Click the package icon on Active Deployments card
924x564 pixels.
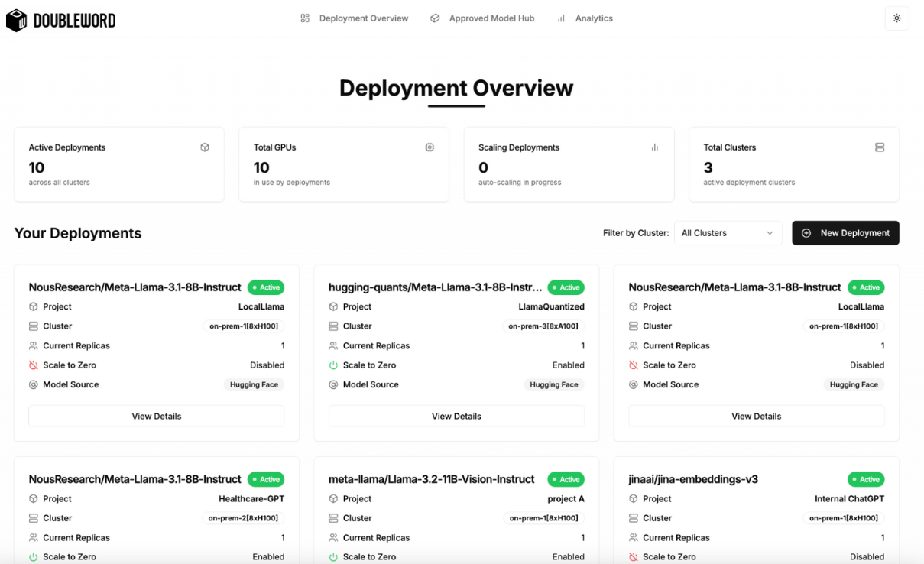205,147
